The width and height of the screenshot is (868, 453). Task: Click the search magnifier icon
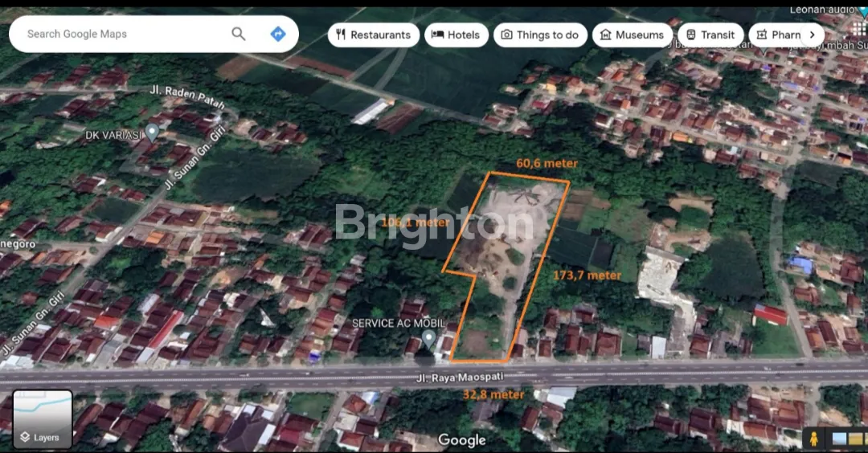[239, 34]
